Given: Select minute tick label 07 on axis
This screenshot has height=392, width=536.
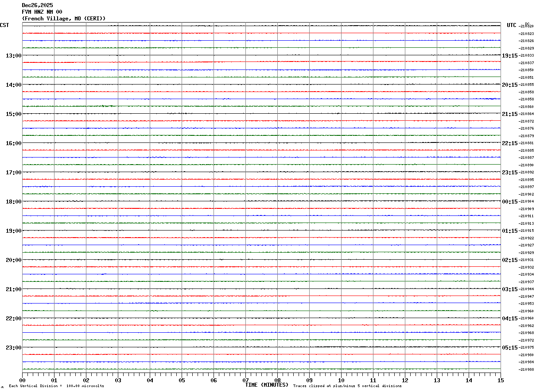Looking at the screenshot, I should [245, 380].
